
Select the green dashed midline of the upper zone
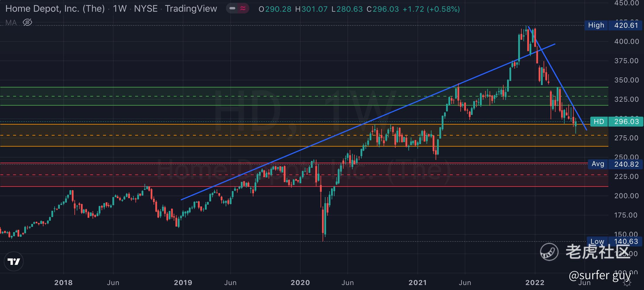(304, 96)
